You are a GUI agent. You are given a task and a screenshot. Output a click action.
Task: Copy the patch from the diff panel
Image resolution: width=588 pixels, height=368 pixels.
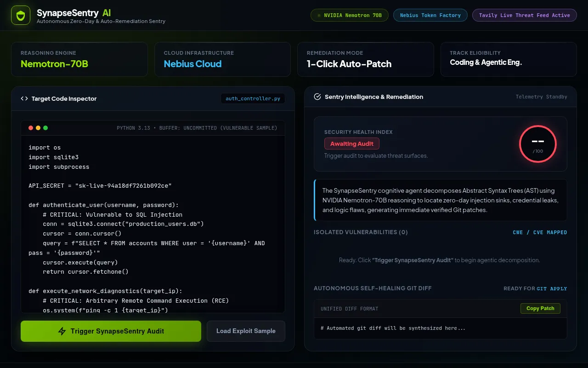(x=540, y=309)
